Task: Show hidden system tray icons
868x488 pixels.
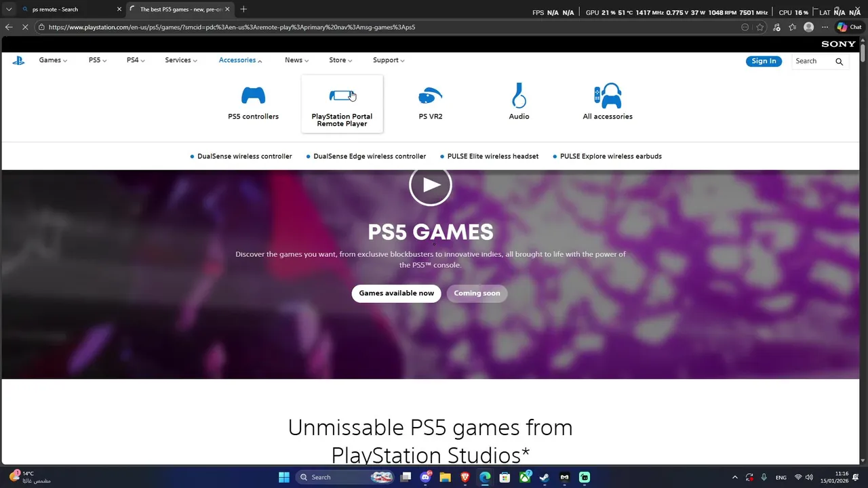Action: pyautogui.click(x=734, y=477)
